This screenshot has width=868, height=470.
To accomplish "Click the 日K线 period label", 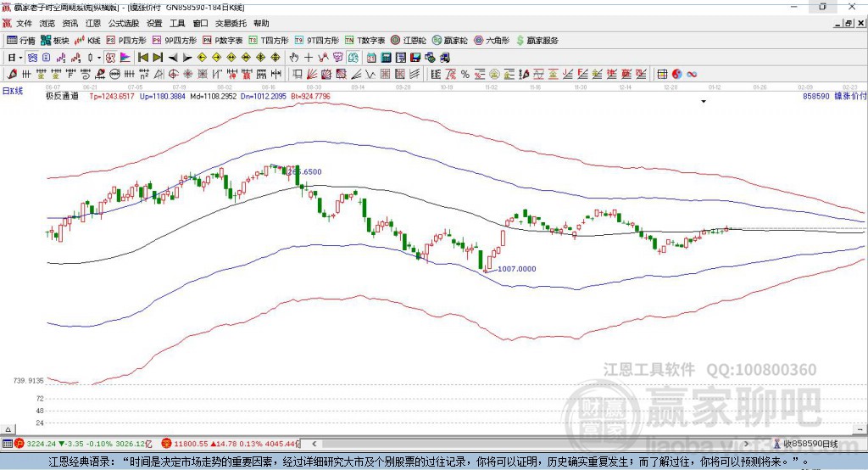I will coord(13,91).
